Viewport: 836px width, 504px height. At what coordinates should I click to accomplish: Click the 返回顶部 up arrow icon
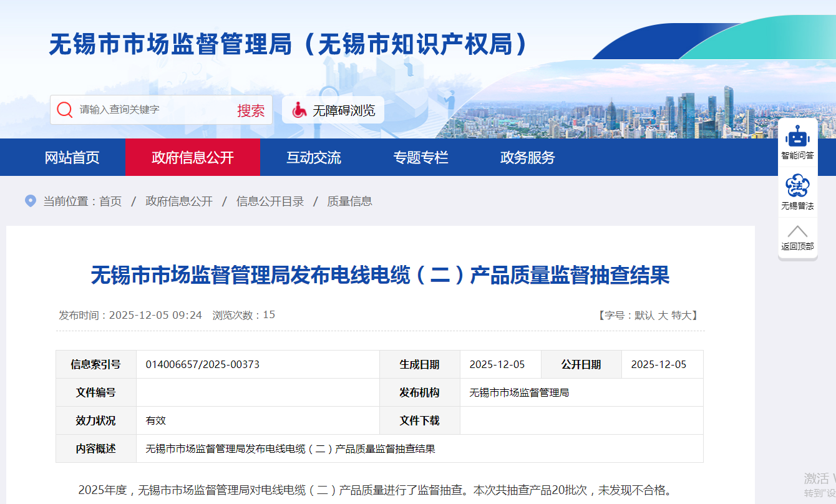pos(797,231)
